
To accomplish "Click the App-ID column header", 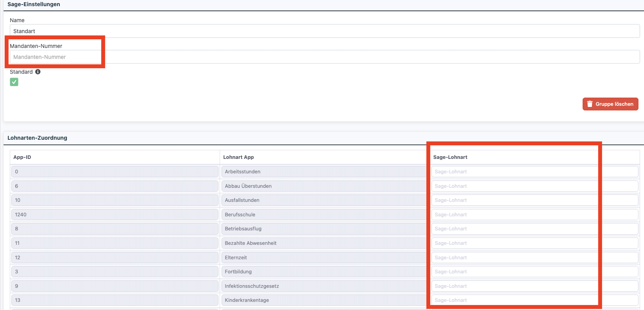I will 22,157.
